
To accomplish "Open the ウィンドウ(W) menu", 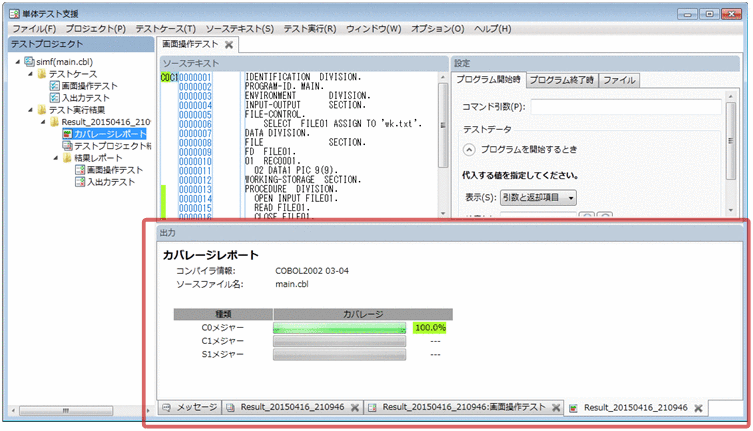I will point(374,29).
